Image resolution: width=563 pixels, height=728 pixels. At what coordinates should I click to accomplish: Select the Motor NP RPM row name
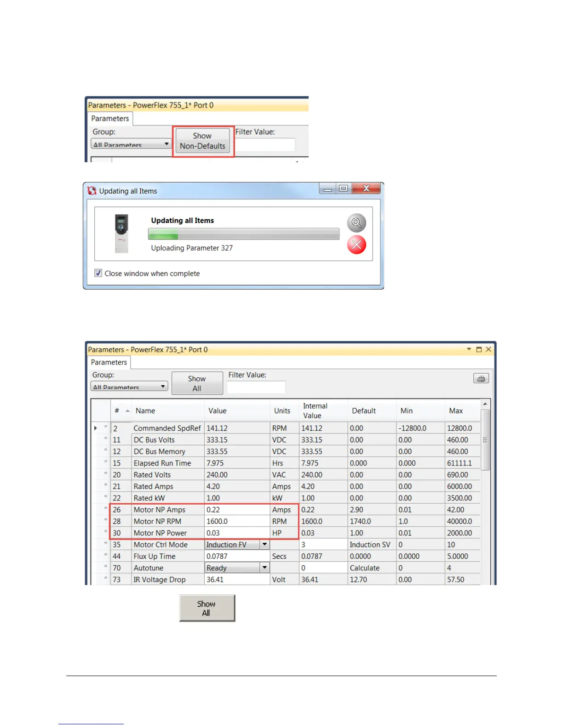click(157, 521)
